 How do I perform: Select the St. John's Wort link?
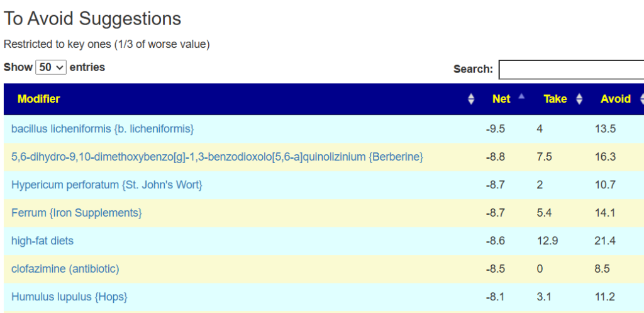[x=107, y=185]
